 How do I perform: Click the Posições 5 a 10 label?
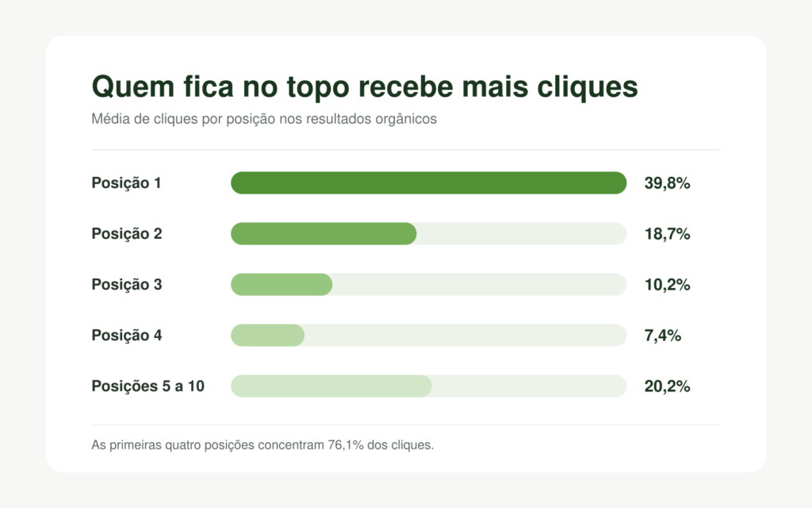tap(148, 387)
